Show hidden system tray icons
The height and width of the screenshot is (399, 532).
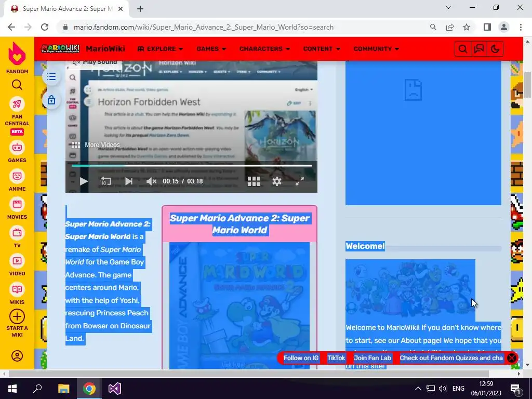click(418, 389)
